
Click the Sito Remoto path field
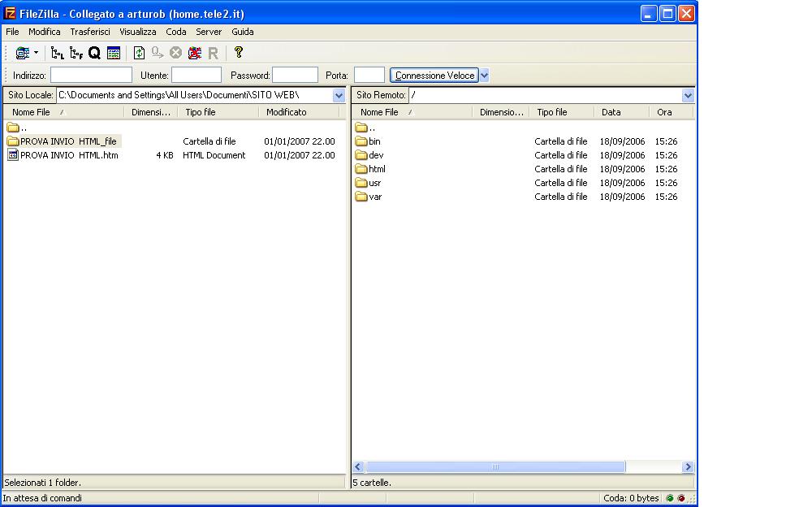[546, 95]
